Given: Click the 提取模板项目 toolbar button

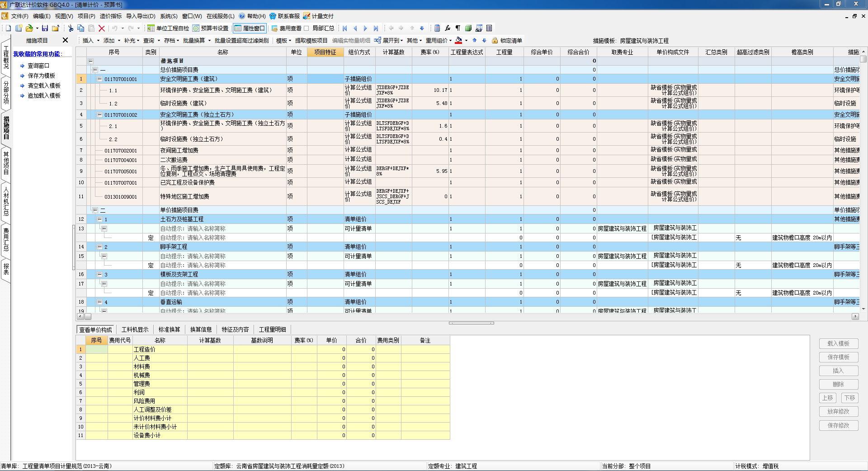Looking at the screenshot, I should pos(311,40).
